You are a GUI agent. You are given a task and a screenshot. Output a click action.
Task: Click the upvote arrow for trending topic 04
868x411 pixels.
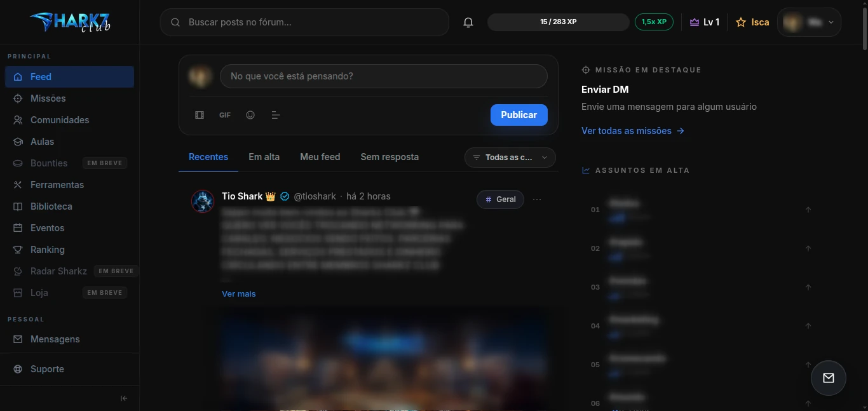(x=808, y=326)
